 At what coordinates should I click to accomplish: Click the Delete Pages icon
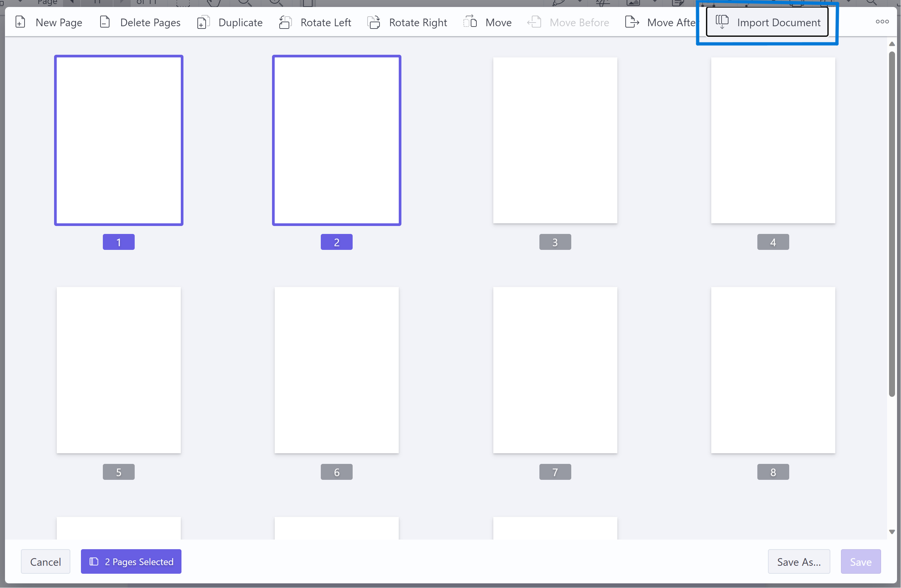(105, 22)
